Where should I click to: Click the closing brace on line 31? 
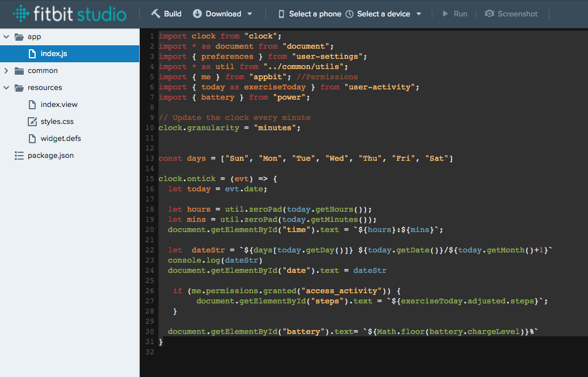coord(161,342)
